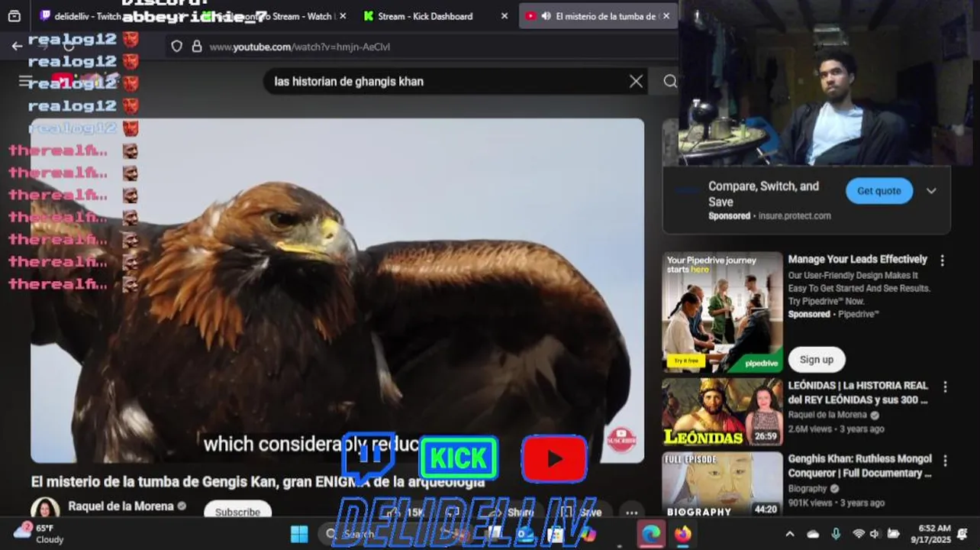Screen dimensions: 980x550
Task: Play the Genghis Khan Biography thumbnail
Action: coord(722,484)
